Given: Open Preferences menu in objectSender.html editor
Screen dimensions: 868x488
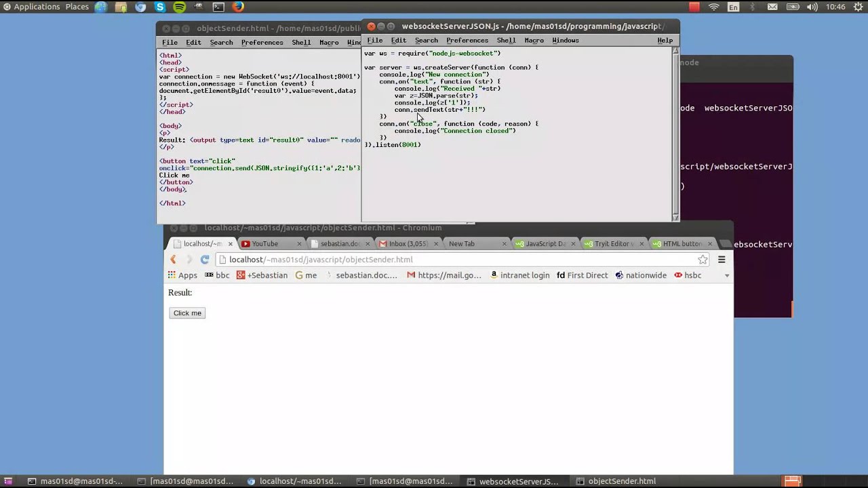Looking at the screenshot, I should coord(262,43).
